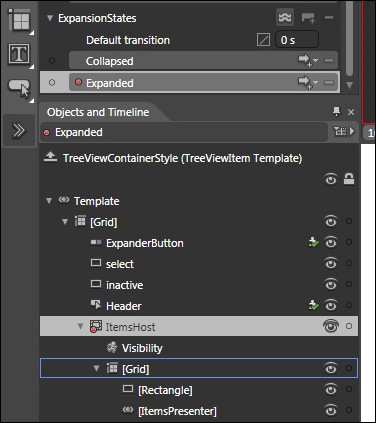
Task: Pin the Objects and Timeline panel
Action: coord(337,112)
